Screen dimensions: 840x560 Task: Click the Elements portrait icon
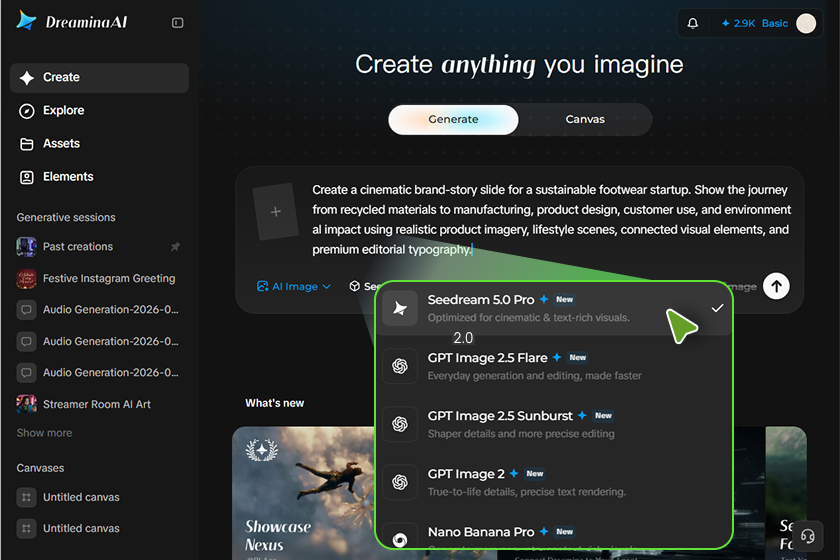tap(27, 177)
